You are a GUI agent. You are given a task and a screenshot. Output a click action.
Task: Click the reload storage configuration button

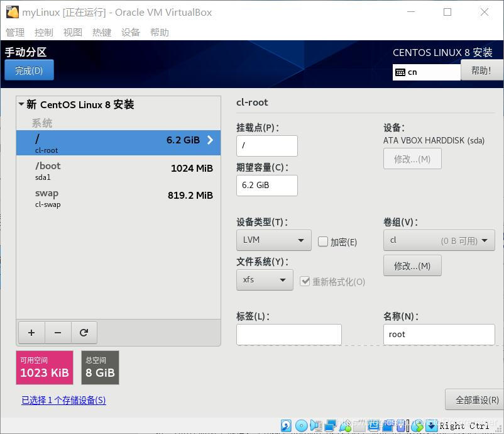[84, 333]
